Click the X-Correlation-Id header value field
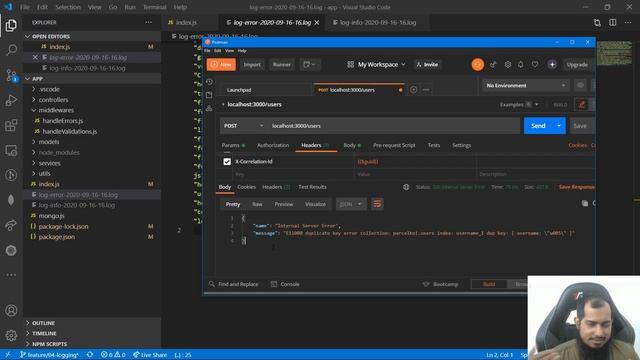Screen dimensions: 640x360 click(415, 162)
